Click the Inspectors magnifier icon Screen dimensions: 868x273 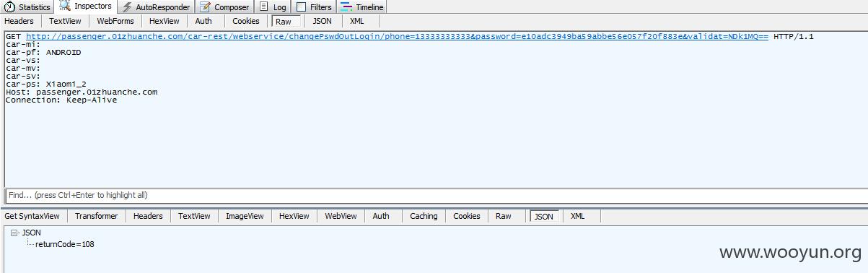65,6
